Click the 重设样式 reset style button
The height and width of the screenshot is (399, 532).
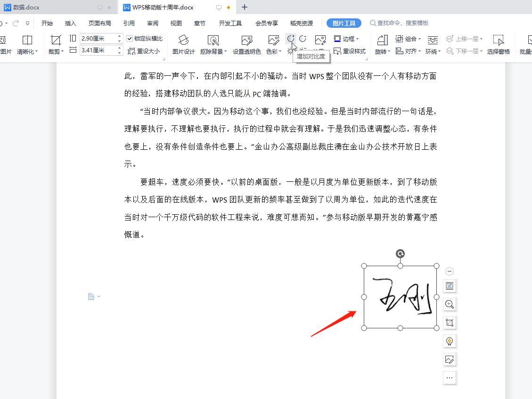[x=350, y=51]
